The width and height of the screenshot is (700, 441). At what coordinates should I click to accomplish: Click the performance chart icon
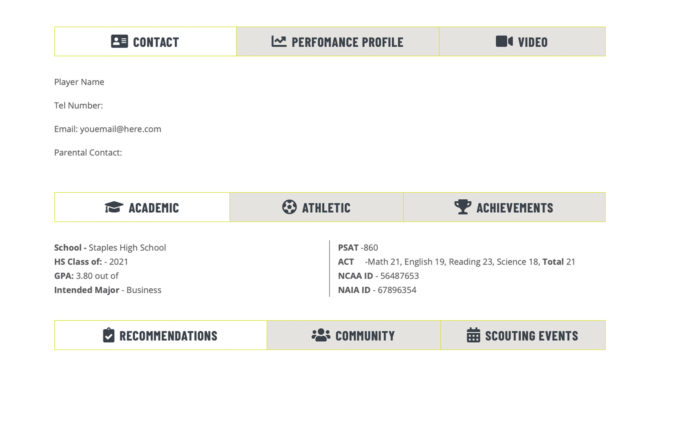tap(279, 42)
